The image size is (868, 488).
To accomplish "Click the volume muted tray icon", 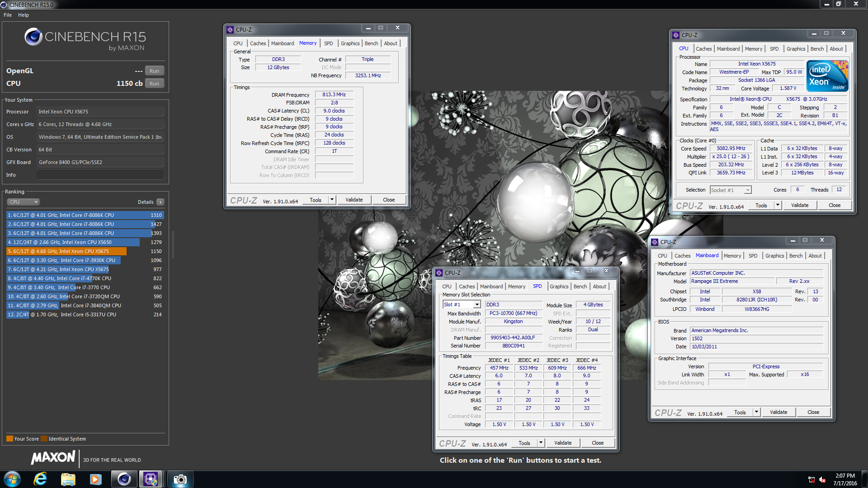I will click(x=822, y=480).
